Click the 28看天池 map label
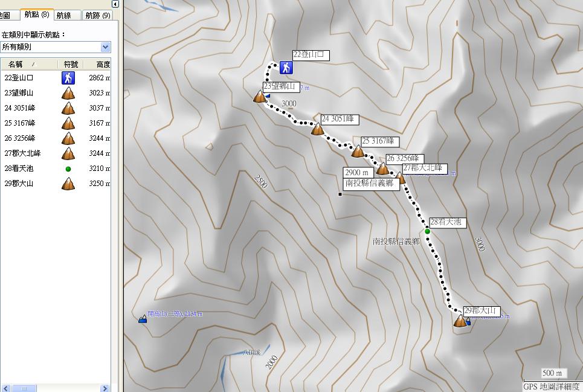This screenshot has height=392, width=583. 448,222
